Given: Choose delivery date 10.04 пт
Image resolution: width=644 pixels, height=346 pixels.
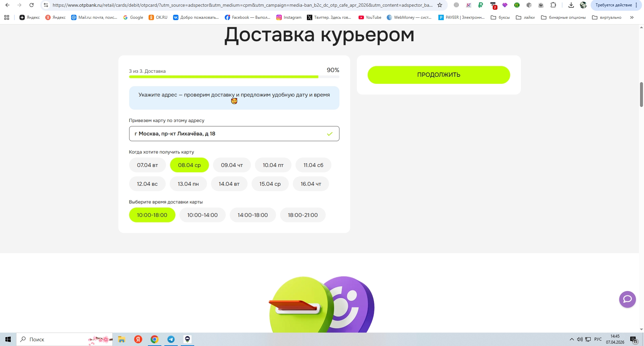Looking at the screenshot, I should point(273,165).
